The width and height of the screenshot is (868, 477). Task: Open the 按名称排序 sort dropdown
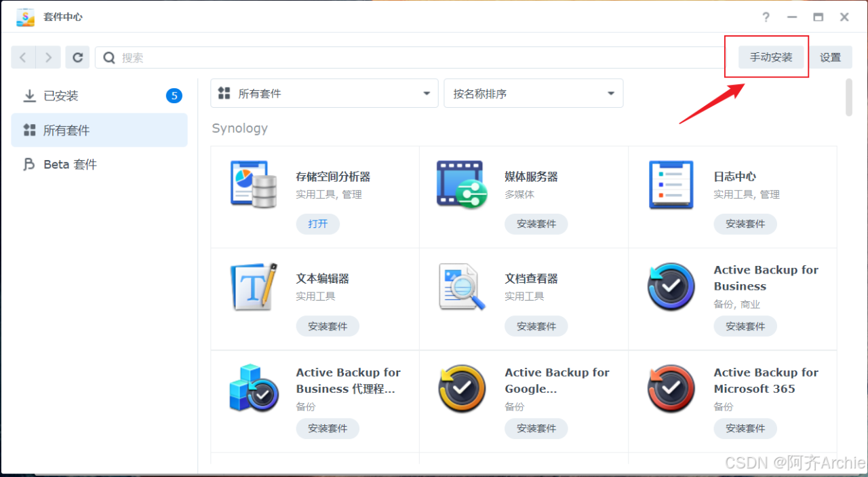533,93
